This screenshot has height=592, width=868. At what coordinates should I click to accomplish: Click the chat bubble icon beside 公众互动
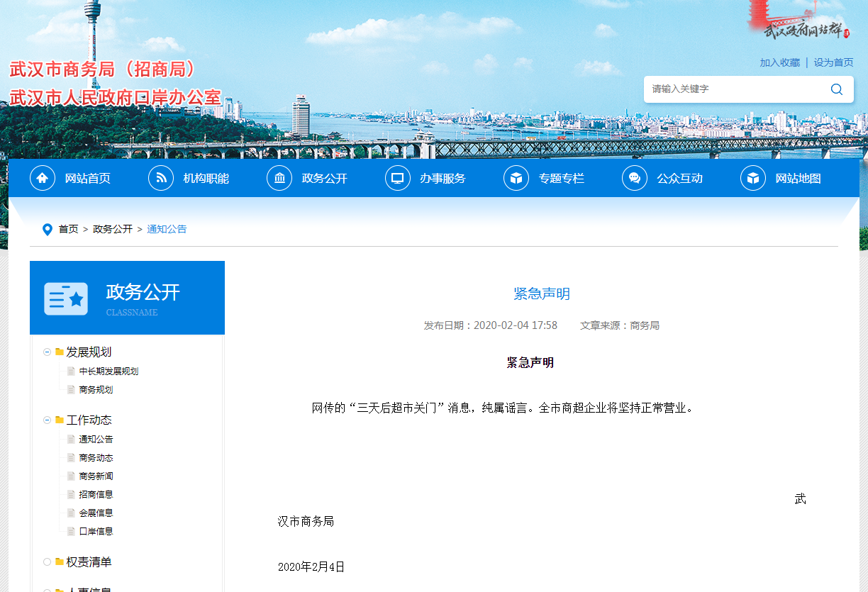pyautogui.click(x=635, y=178)
